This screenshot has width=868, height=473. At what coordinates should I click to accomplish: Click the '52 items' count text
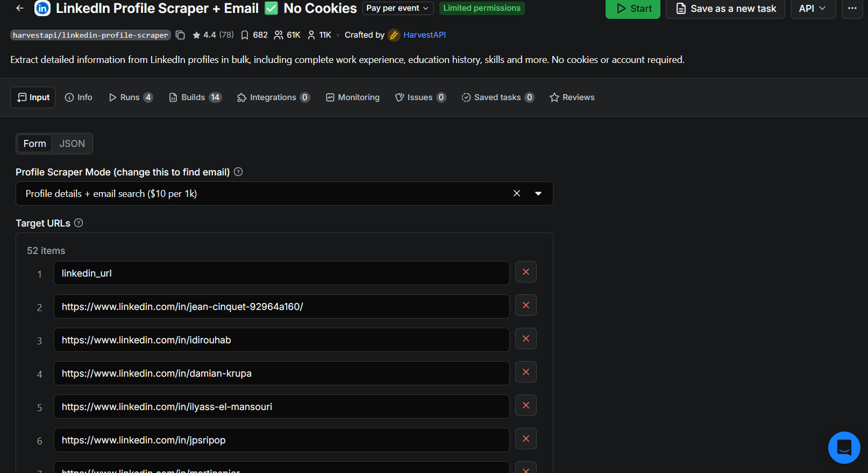[x=46, y=251]
